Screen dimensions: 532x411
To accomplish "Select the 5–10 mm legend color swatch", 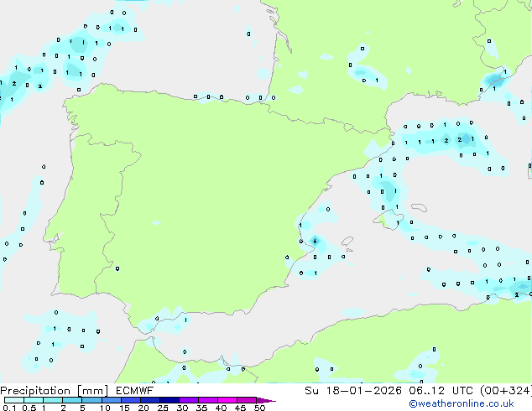I will [91, 400].
